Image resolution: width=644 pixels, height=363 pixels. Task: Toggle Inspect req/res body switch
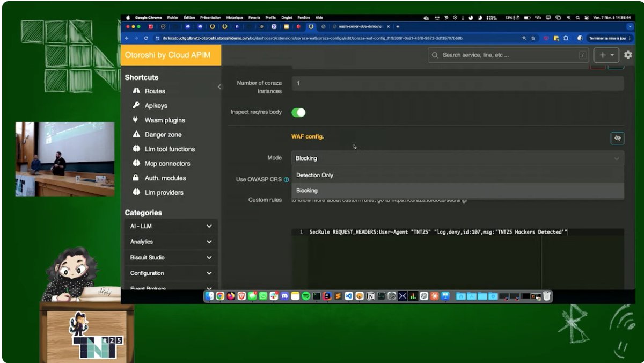point(298,112)
